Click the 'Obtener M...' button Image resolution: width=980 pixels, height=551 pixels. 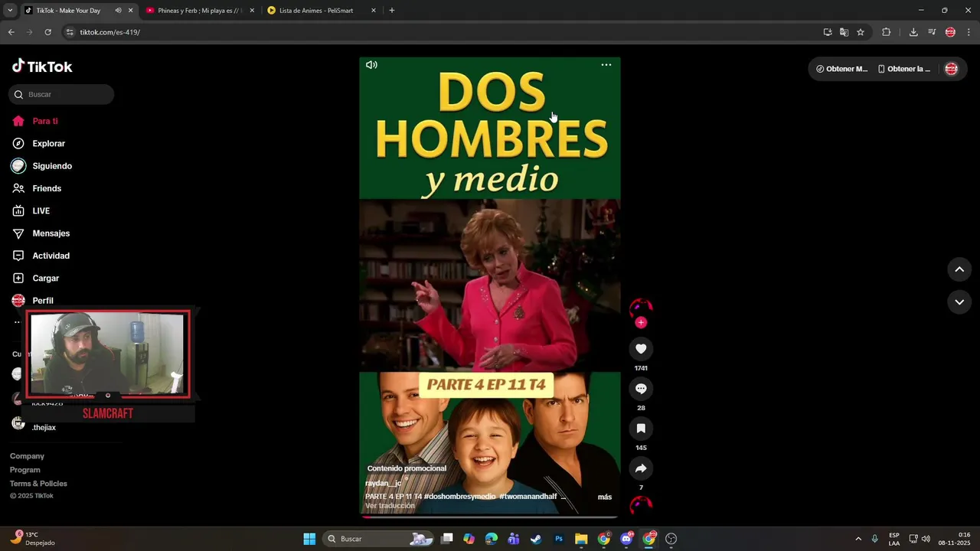click(841, 69)
